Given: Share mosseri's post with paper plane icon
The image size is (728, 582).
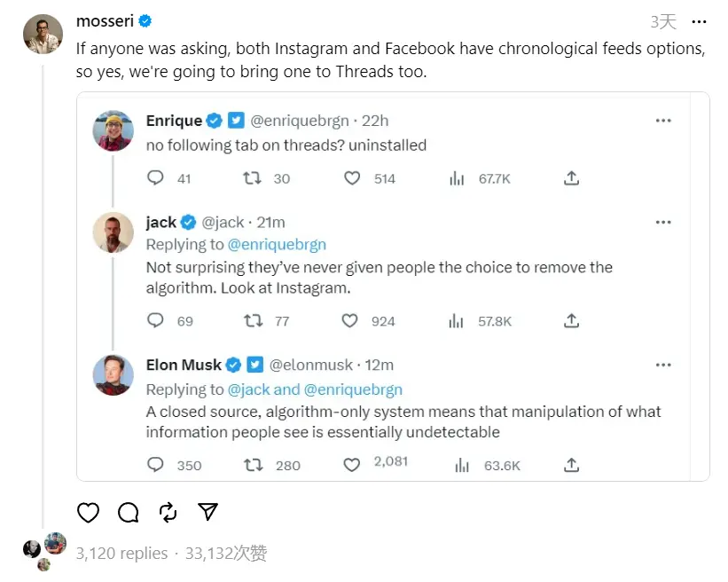Looking at the screenshot, I should 208,512.
